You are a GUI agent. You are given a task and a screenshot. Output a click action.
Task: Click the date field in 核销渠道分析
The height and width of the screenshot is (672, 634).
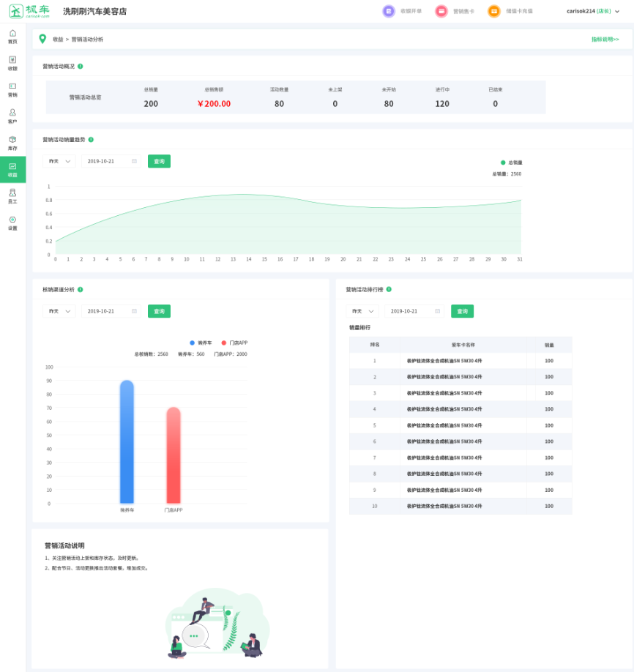click(x=111, y=311)
